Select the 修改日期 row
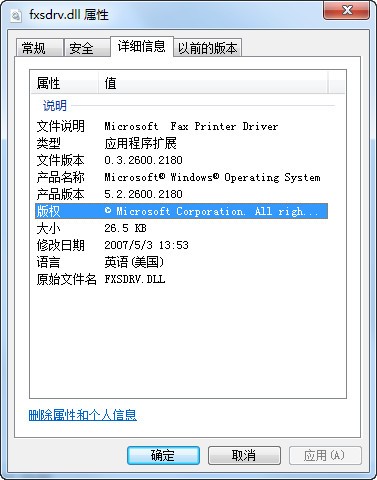377x480 pixels. (x=181, y=245)
